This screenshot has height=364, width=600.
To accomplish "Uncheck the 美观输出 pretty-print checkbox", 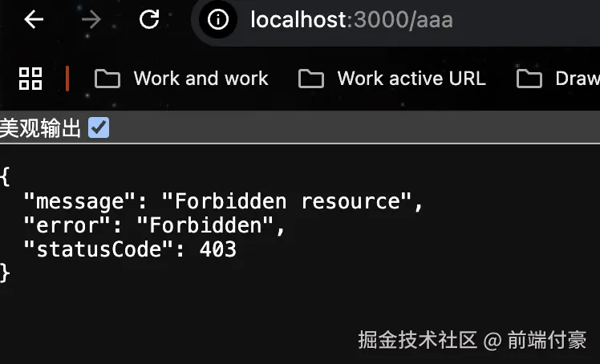I will click(x=99, y=127).
